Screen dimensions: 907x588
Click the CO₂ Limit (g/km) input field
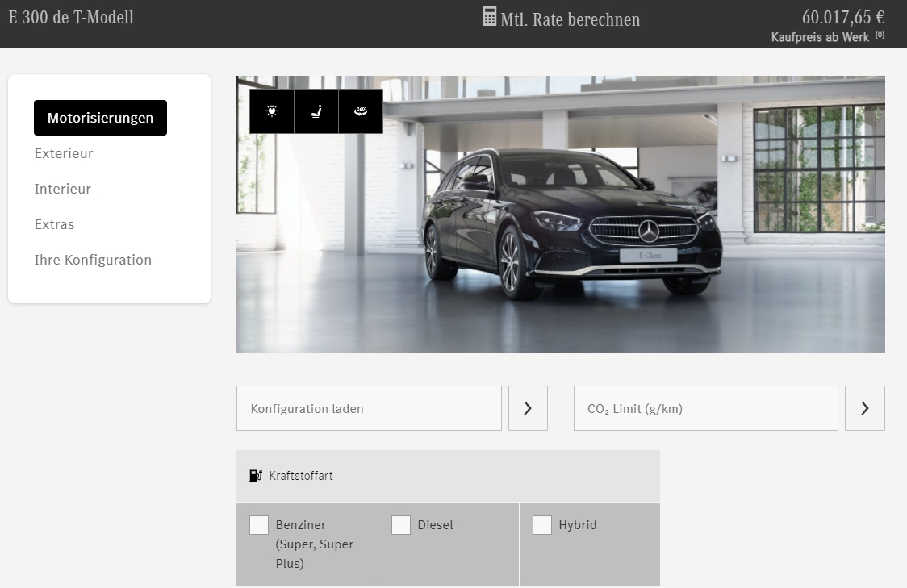pyautogui.click(x=706, y=408)
